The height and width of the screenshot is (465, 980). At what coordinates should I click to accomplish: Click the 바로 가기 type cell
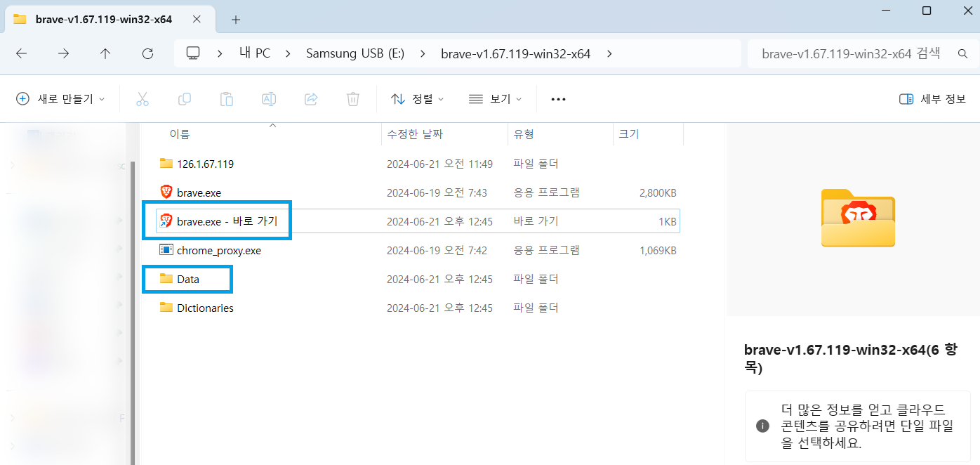point(536,221)
